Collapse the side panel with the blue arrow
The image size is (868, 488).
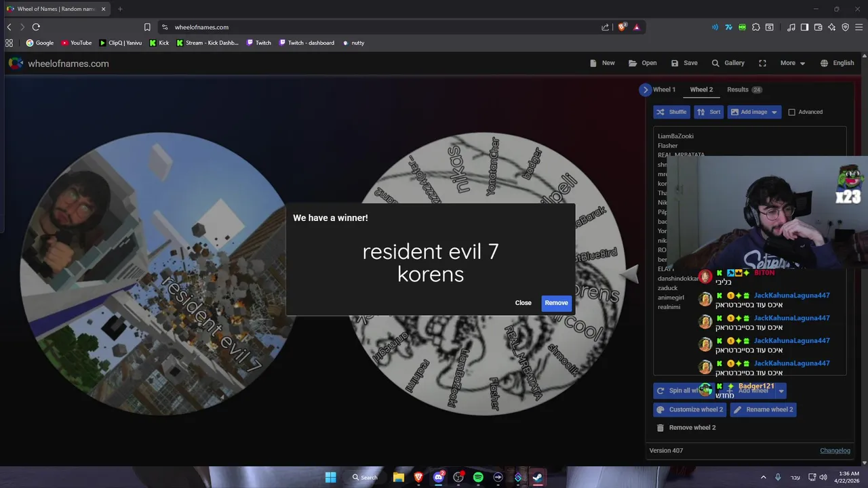click(645, 89)
